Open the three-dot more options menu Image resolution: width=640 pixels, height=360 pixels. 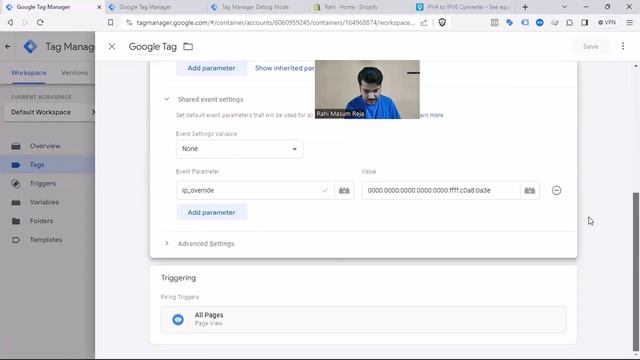(x=623, y=46)
